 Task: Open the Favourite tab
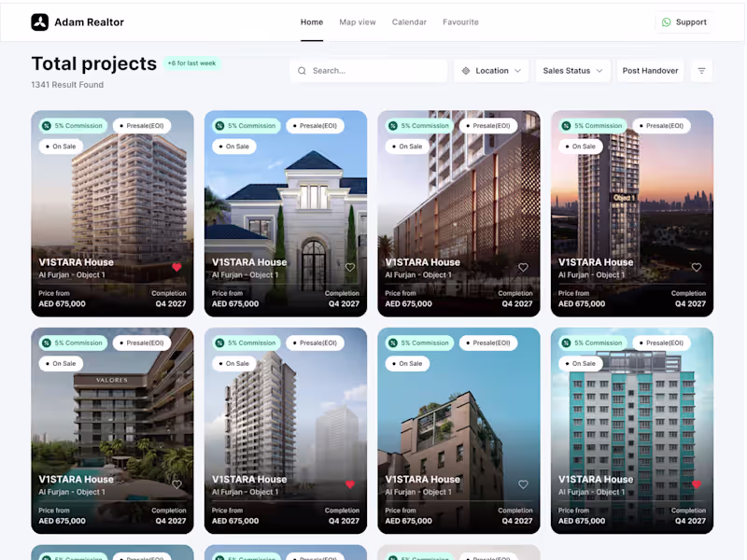click(460, 21)
